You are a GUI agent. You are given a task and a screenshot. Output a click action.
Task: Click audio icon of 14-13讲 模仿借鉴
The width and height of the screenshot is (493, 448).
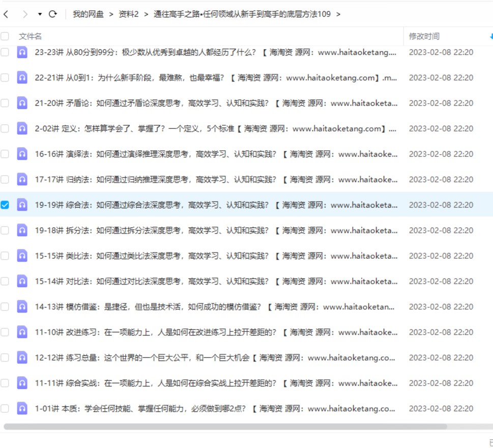(22, 307)
